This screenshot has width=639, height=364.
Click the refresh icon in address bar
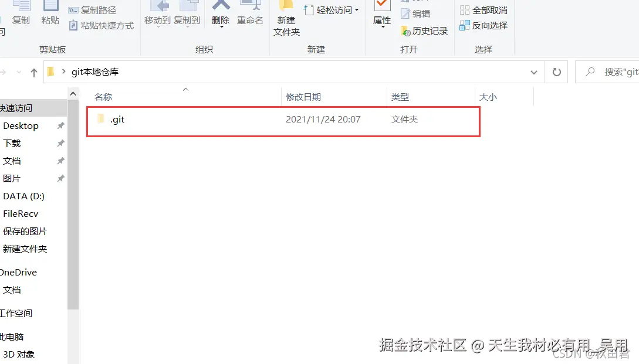[x=556, y=72]
